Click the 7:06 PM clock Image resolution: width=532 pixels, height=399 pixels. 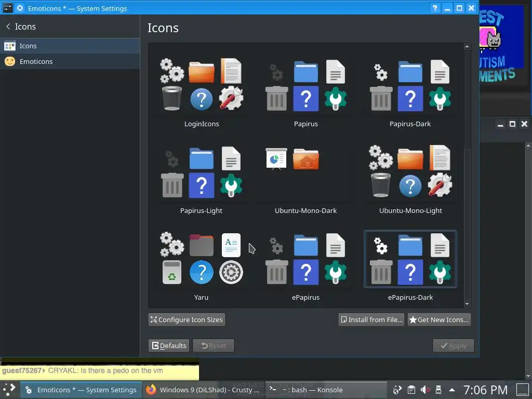click(486, 390)
